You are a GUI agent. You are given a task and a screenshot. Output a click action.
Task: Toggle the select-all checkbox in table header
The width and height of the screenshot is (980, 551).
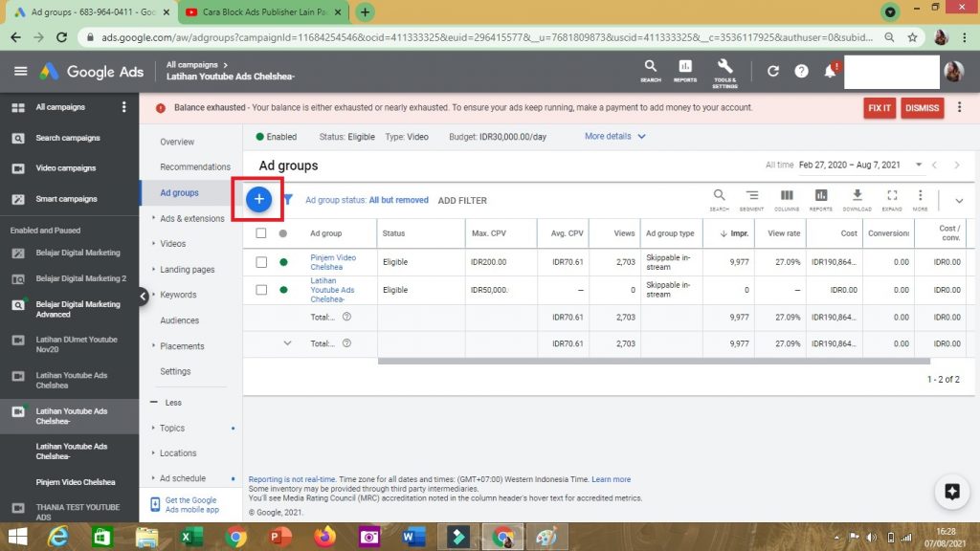click(261, 233)
